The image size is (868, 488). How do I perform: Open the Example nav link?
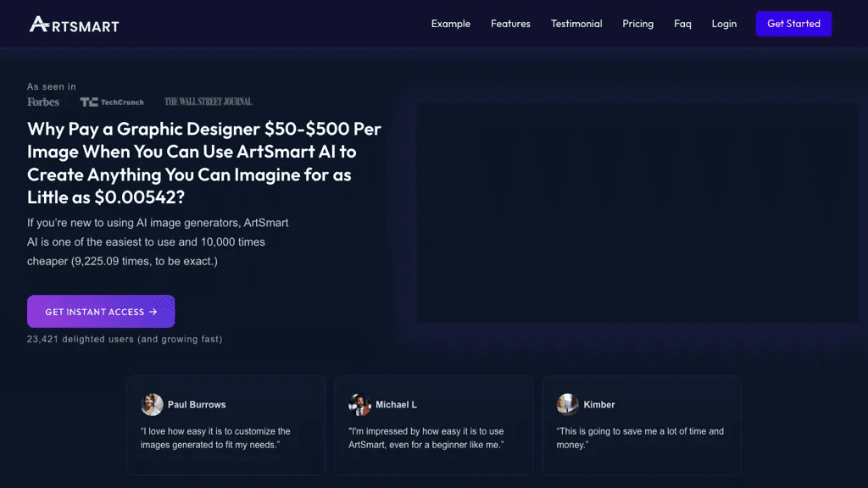click(451, 24)
